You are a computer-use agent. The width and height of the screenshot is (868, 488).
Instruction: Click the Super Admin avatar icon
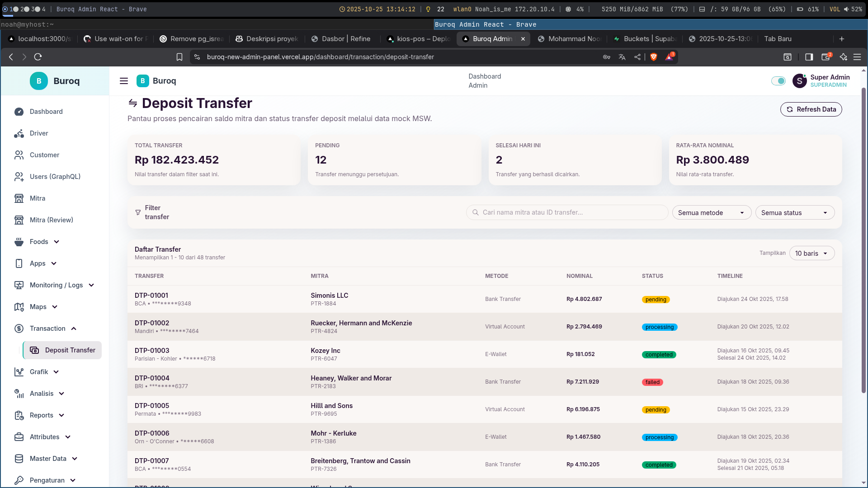coord(799,81)
